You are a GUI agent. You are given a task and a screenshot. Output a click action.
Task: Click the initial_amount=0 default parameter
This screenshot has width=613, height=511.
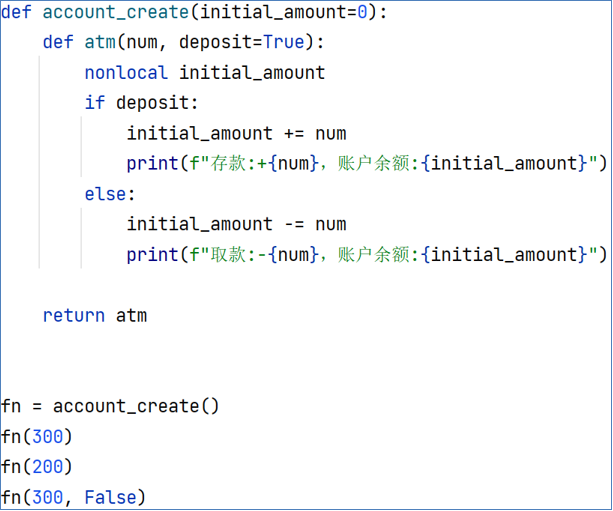(283, 13)
